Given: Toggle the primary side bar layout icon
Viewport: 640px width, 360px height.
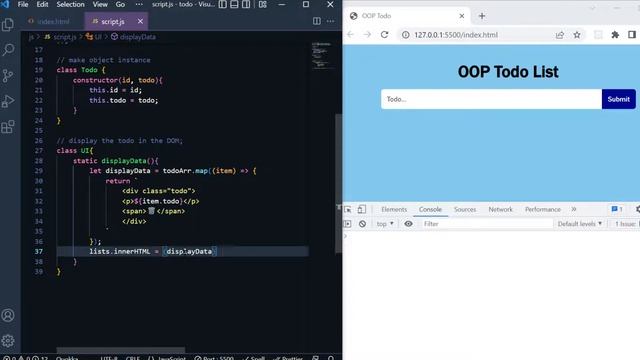Looking at the screenshot, I should [x=222, y=4].
